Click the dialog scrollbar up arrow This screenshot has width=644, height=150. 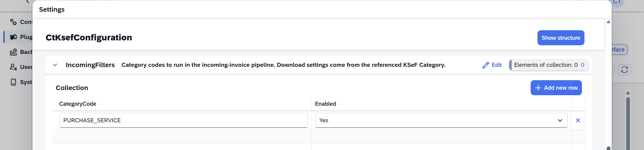tap(608, 22)
